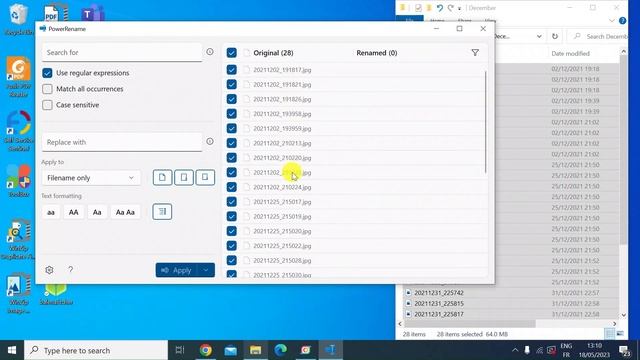Switch Explorer to the large icons view button

(620, 334)
